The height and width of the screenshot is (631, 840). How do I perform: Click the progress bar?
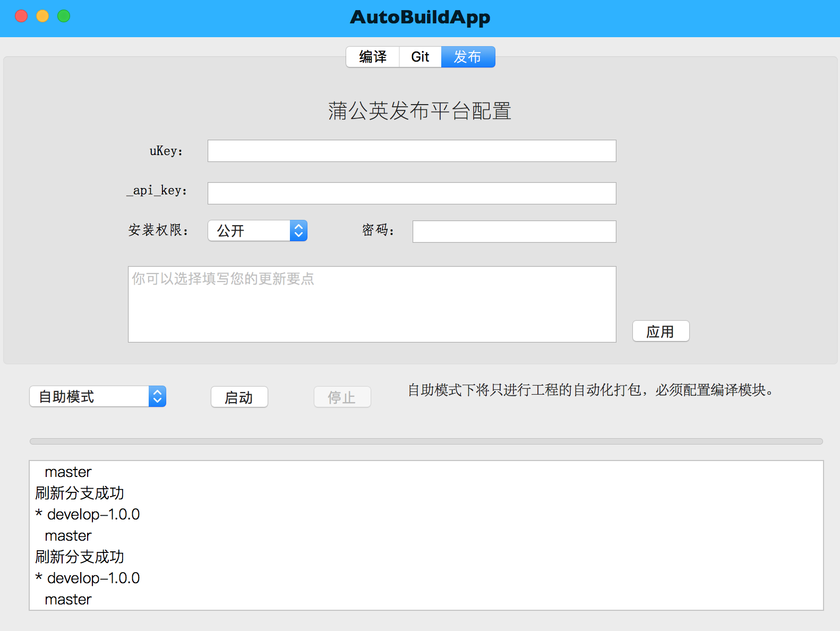426,441
